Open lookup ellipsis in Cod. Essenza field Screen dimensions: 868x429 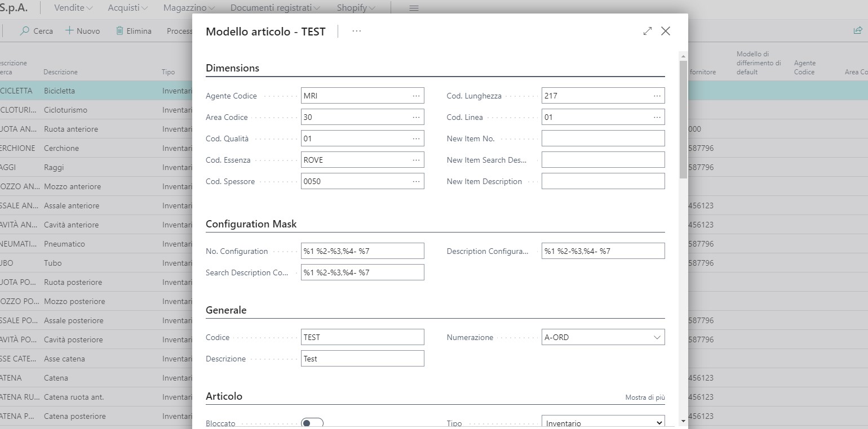tap(416, 160)
